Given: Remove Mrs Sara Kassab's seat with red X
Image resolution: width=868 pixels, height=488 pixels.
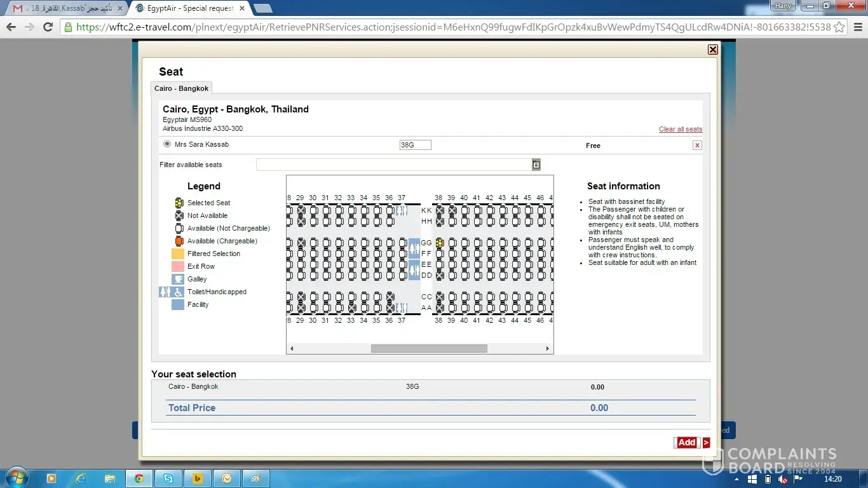Looking at the screenshot, I should (697, 146).
